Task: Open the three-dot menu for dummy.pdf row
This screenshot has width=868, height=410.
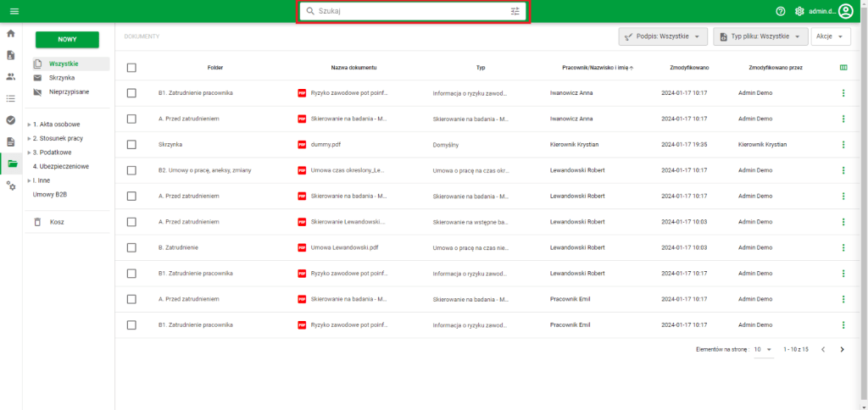Action: pyautogui.click(x=843, y=145)
